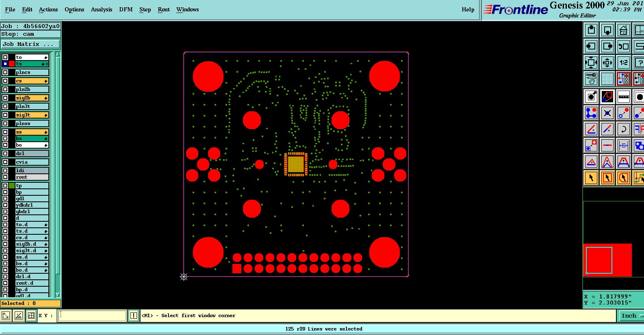Toggle the 'plncs' layer checkbox
The image size is (644, 335).
pyautogui.click(x=5, y=72)
